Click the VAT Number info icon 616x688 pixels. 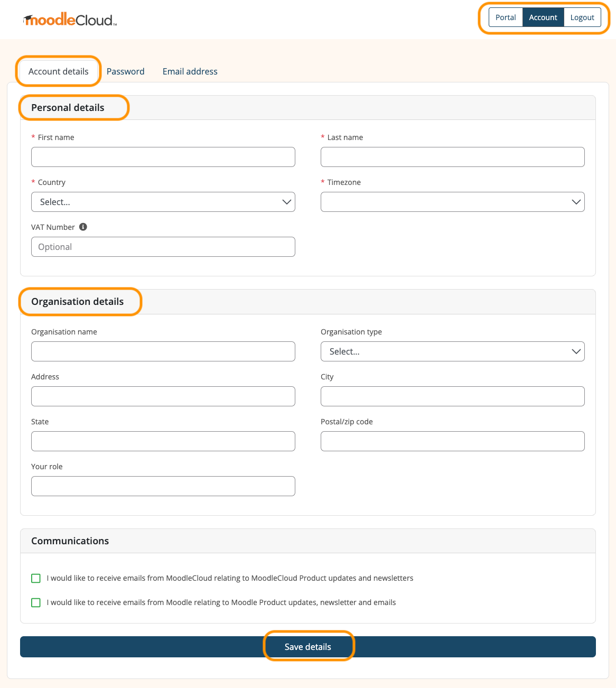pyautogui.click(x=83, y=227)
